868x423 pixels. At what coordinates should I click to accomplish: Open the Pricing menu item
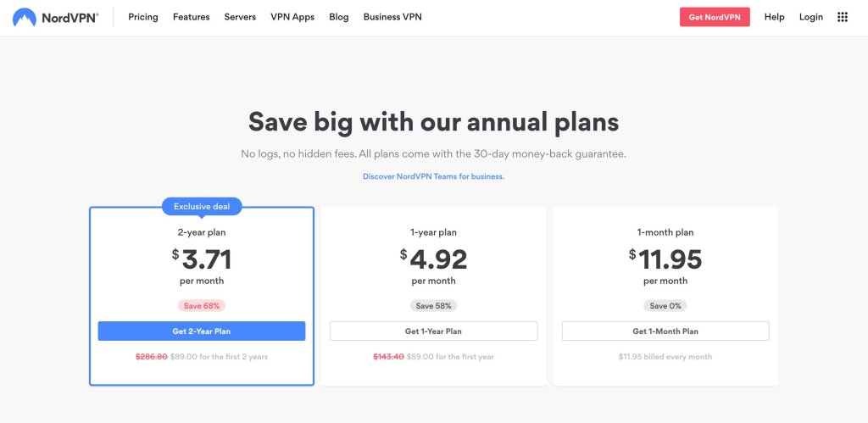(143, 17)
